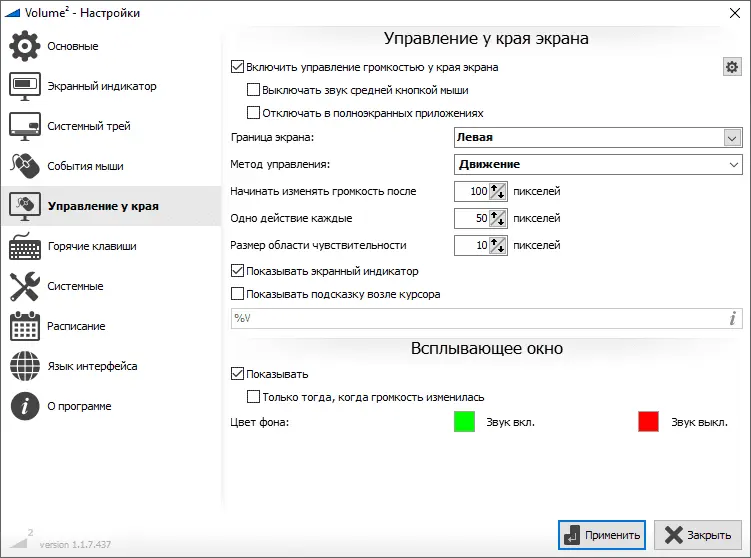The width and height of the screenshot is (751, 558).
Task: Check Показывать подсказку возле курсора
Action: click(238, 294)
